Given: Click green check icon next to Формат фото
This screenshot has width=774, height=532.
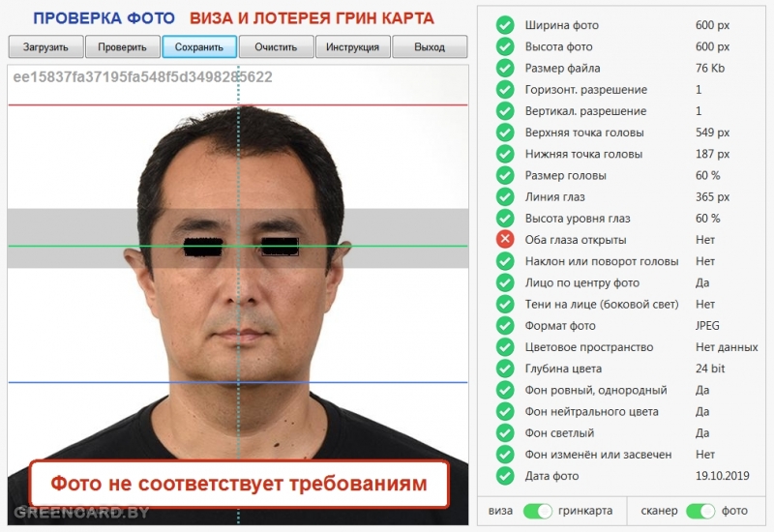Looking at the screenshot, I should point(505,325).
